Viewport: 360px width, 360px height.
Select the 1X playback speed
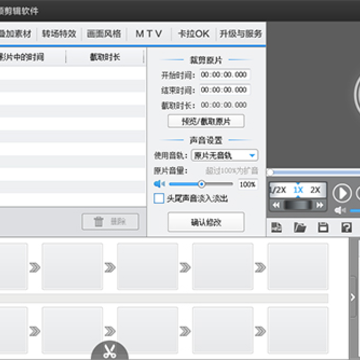tap(298, 190)
